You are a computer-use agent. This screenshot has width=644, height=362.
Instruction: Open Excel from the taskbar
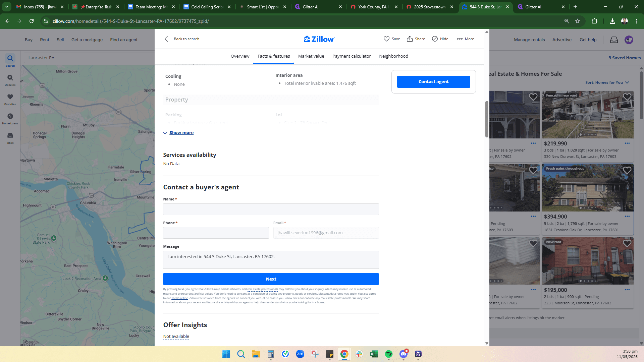coord(374,354)
